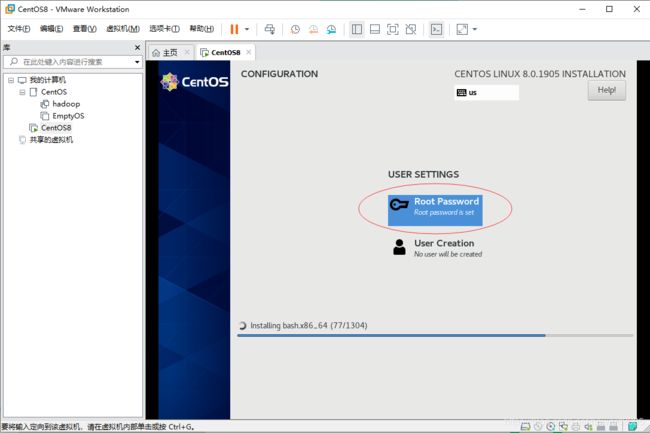Image resolution: width=650 pixels, height=433 pixels.
Task: Open the 查看(V) menu
Action: [85, 29]
